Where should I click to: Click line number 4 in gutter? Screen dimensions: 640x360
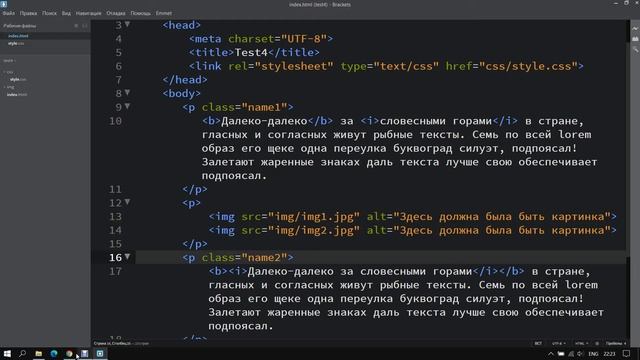tap(118, 39)
